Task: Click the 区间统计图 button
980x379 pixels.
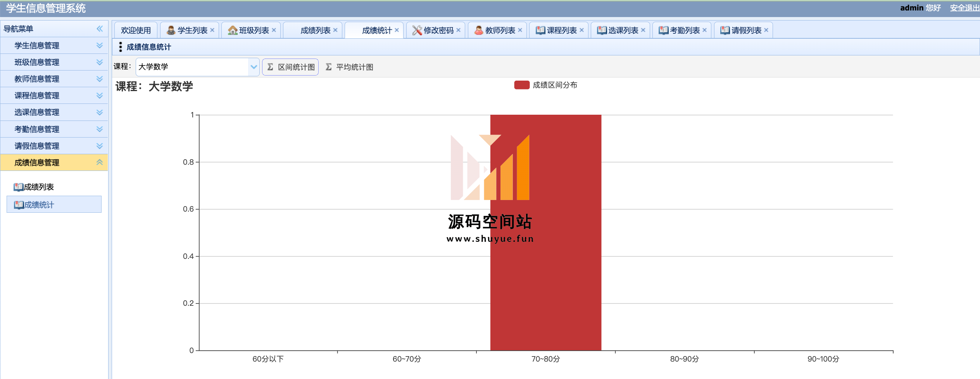Action: coord(290,67)
